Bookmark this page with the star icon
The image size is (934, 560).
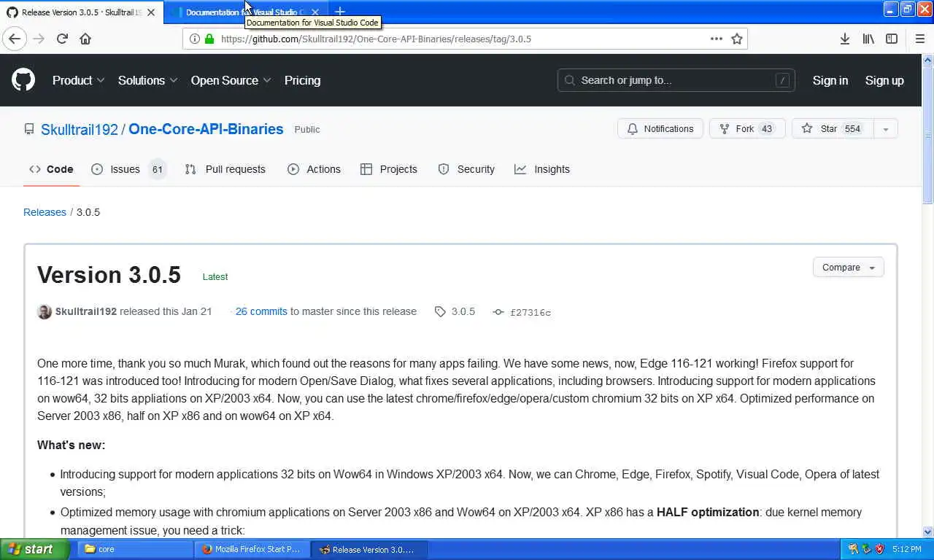tap(737, 39)
